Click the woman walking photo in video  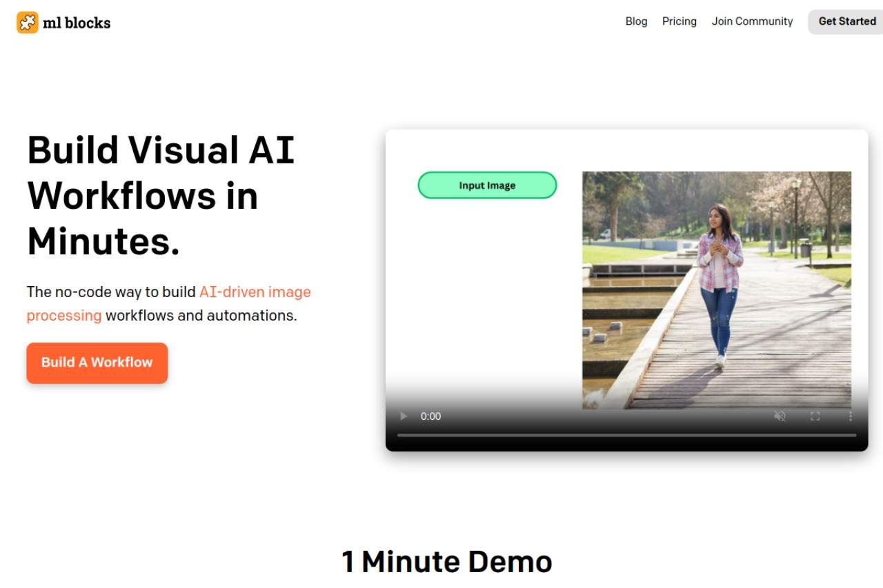tap(717, 290)
